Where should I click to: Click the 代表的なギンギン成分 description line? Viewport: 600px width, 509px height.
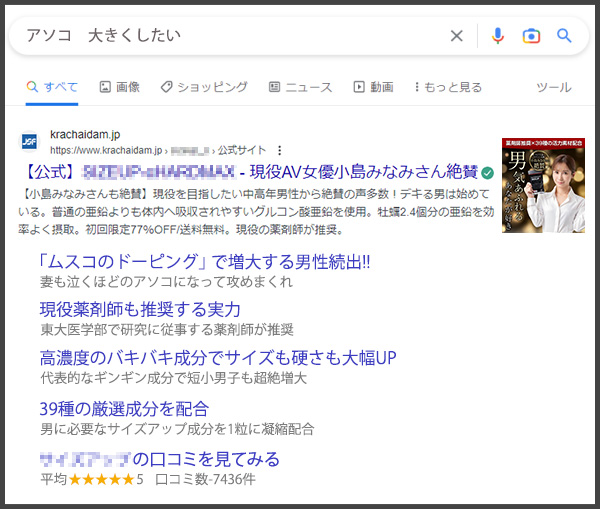tap(173, 378)
